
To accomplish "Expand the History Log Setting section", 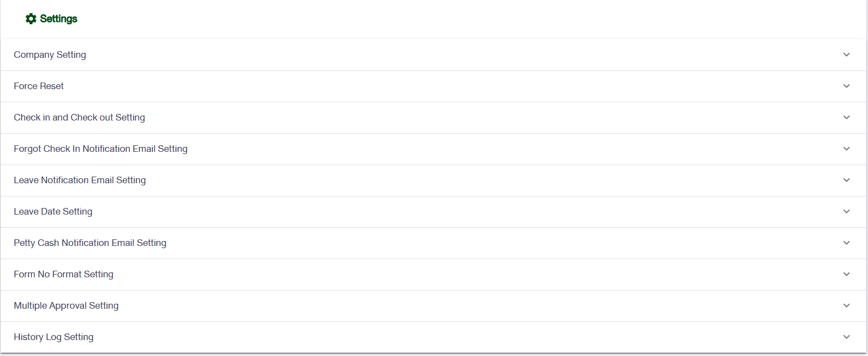I will point(53,337).
